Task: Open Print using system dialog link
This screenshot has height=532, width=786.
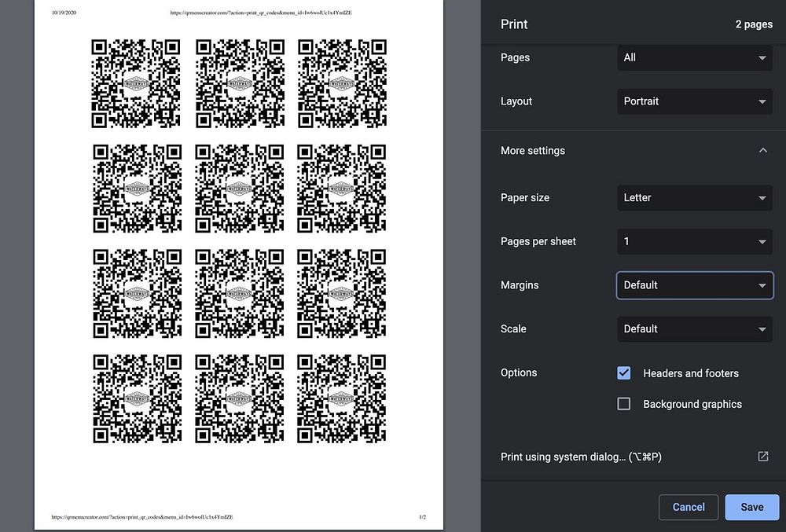Action: coord(581,457)
